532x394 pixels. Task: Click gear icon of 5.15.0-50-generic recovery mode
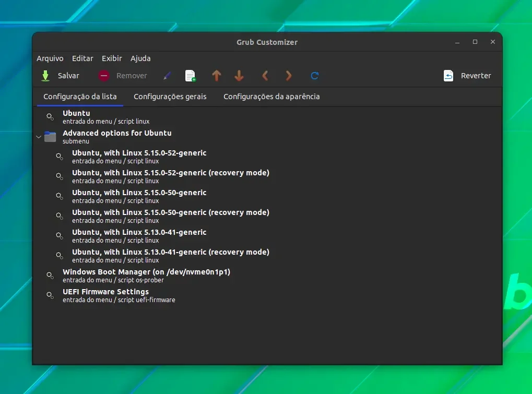[x=60, y=216]
